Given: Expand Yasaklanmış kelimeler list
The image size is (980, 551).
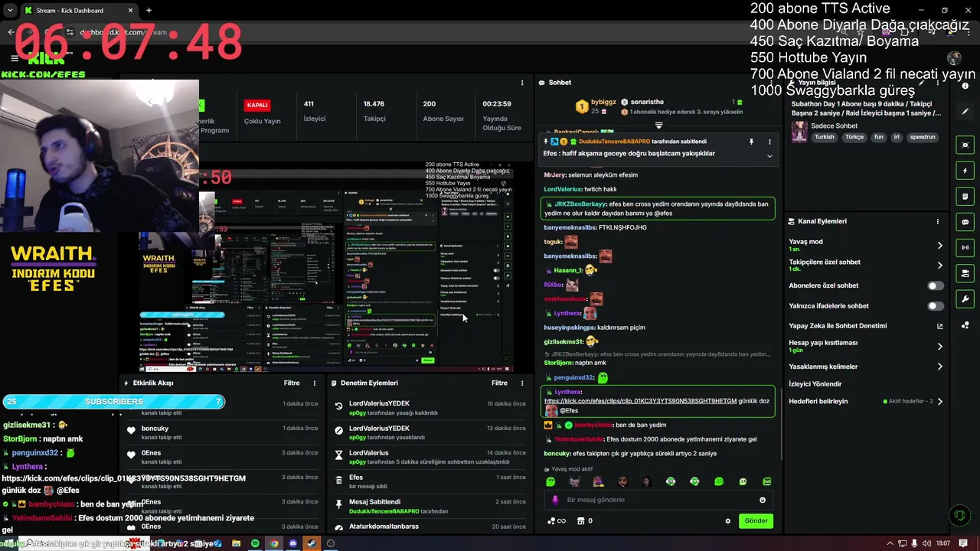Looking at the screenshot, I should click(x=939, y=367).
